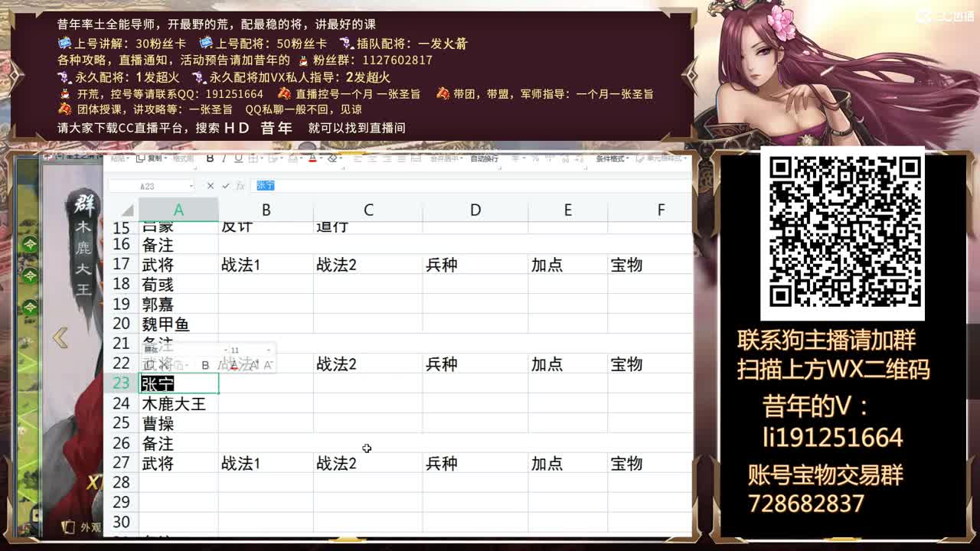Select column A header
Screen dimensions: 980x551
(x=178, y=210)
